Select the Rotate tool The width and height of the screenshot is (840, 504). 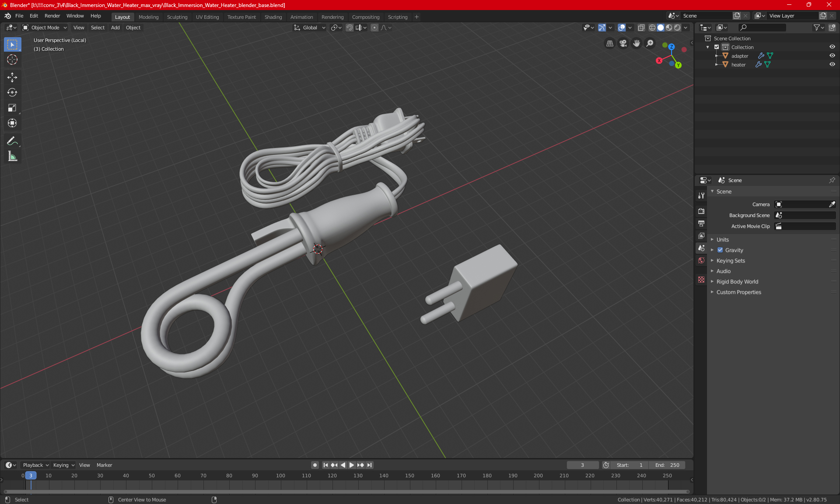click(x=12, y=92)
